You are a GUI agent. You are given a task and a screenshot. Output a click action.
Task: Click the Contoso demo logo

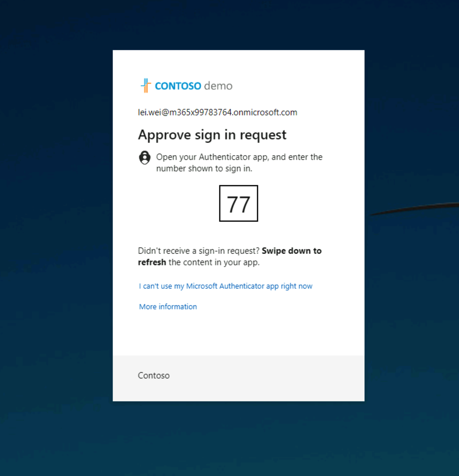(186, 86)
